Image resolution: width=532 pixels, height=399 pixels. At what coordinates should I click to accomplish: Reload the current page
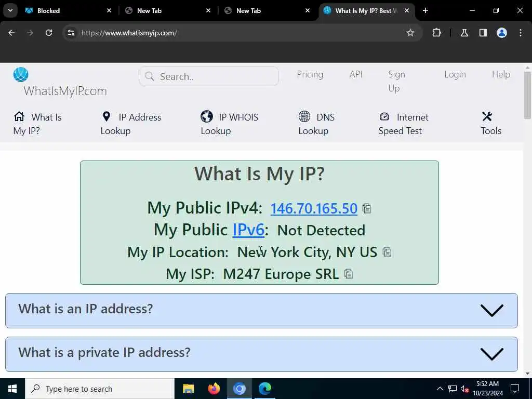click(49, 33)
